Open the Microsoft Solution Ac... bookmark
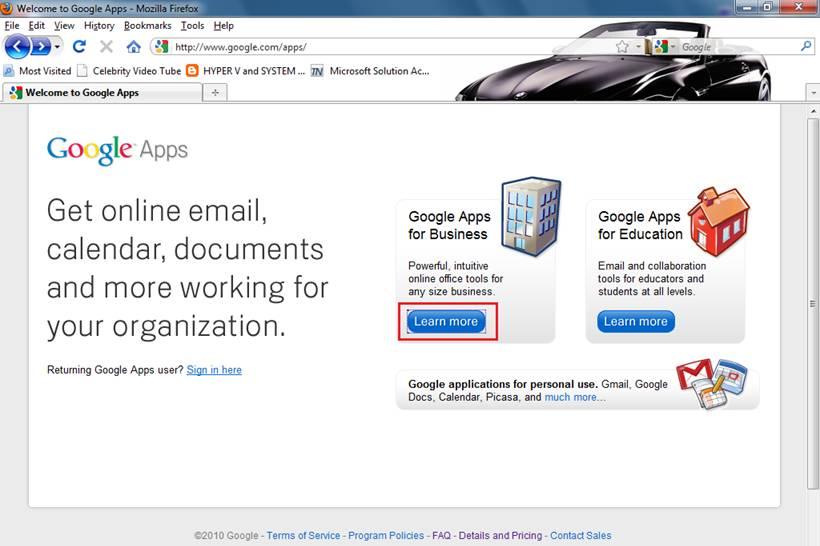This screenshot has height=546, width=820. [370, 71]
